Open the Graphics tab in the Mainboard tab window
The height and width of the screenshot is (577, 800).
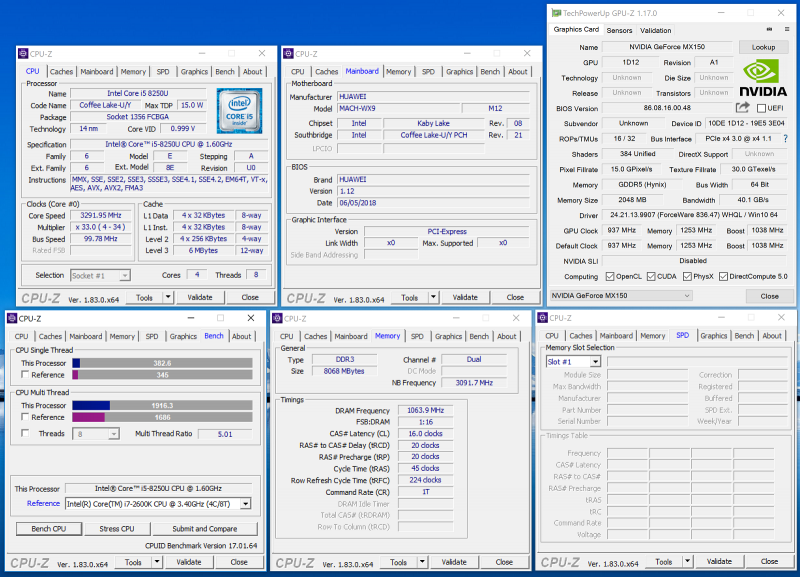coord(459,71)
